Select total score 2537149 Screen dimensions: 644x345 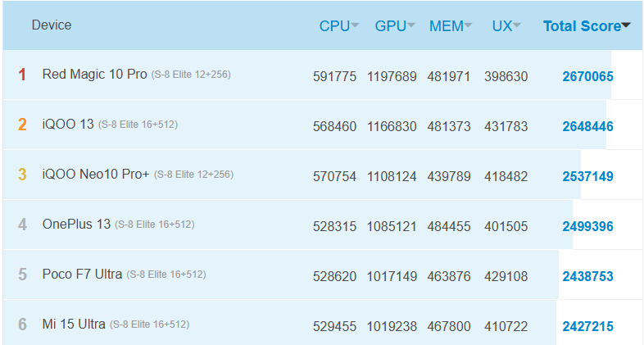coord(587,177)
